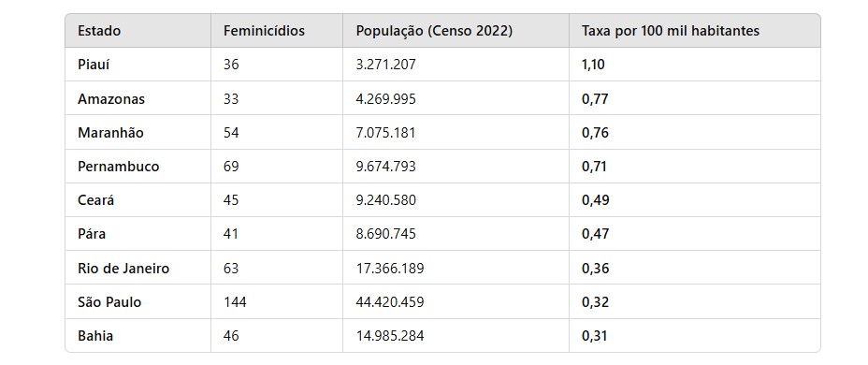The image size is (868, 365).
Task: Select population value 44.420.459
Action: tap(390, 302)
